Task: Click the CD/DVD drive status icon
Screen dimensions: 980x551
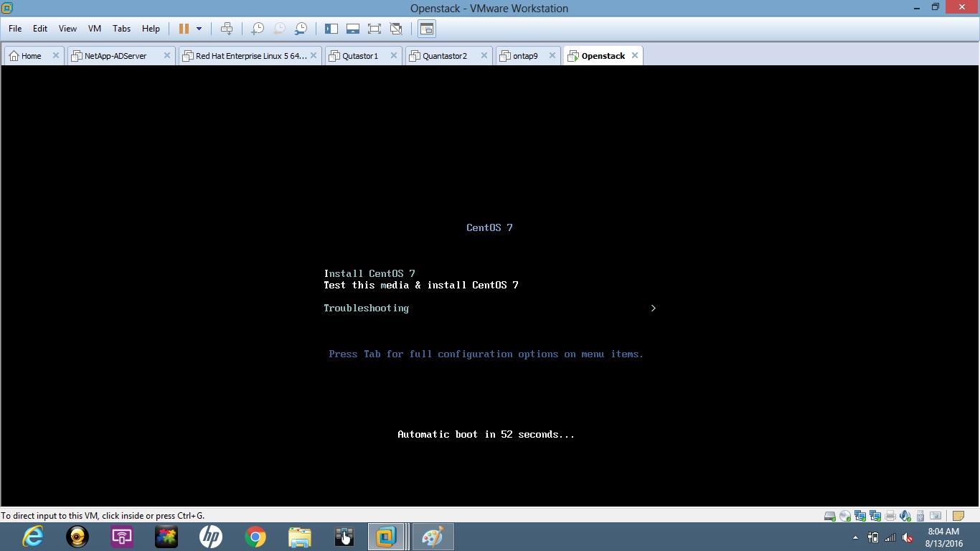Action: click(844, 516)
